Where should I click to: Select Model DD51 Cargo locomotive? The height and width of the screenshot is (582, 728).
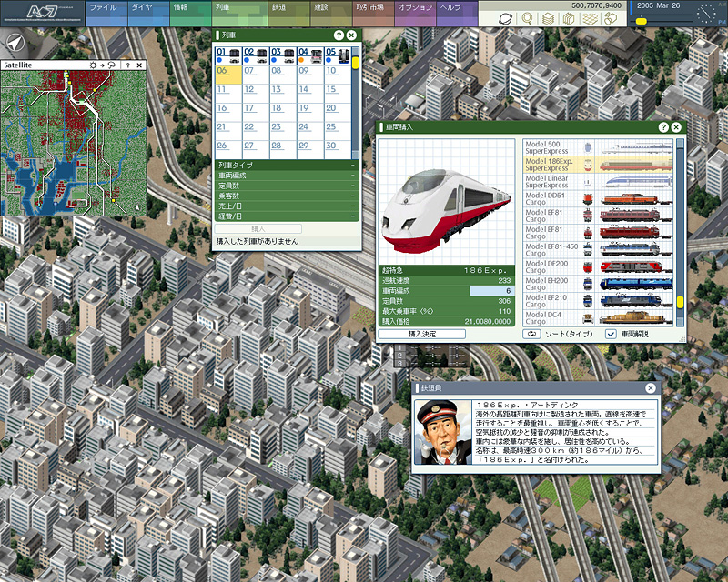click(x=598, y=198)
